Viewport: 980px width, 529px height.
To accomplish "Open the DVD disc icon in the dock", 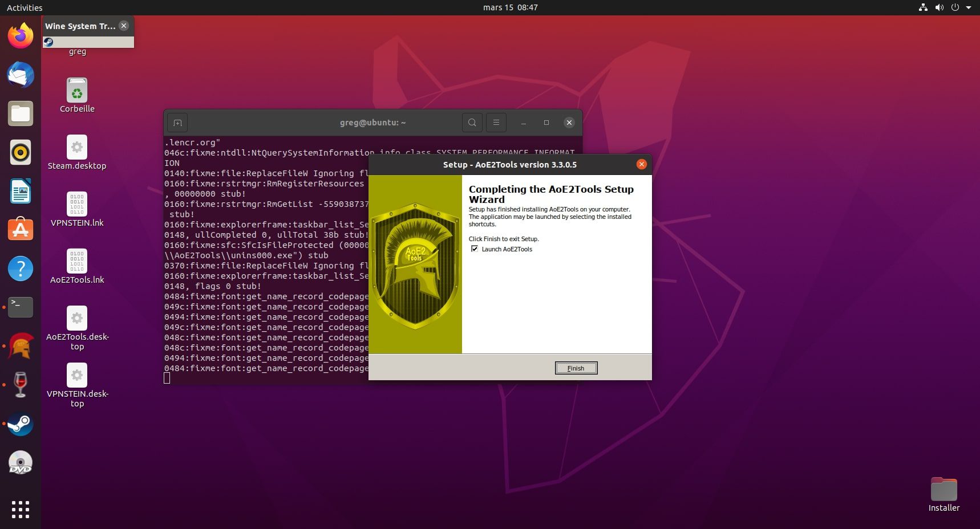I will (x=21, y=463).
